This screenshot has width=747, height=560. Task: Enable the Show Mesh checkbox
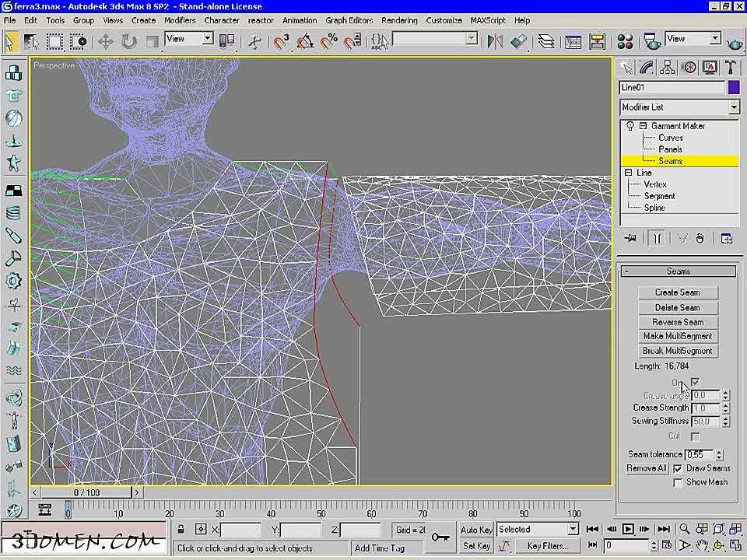coord(678,482)
